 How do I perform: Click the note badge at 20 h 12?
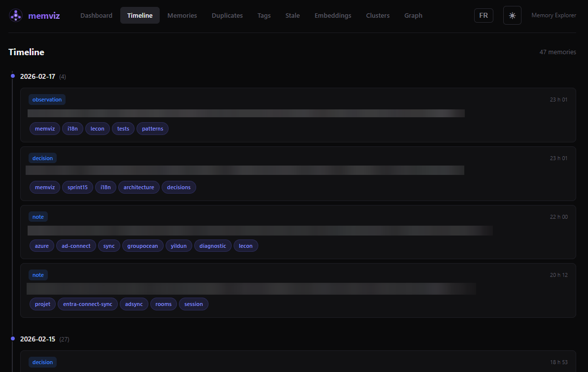point(38,275)
